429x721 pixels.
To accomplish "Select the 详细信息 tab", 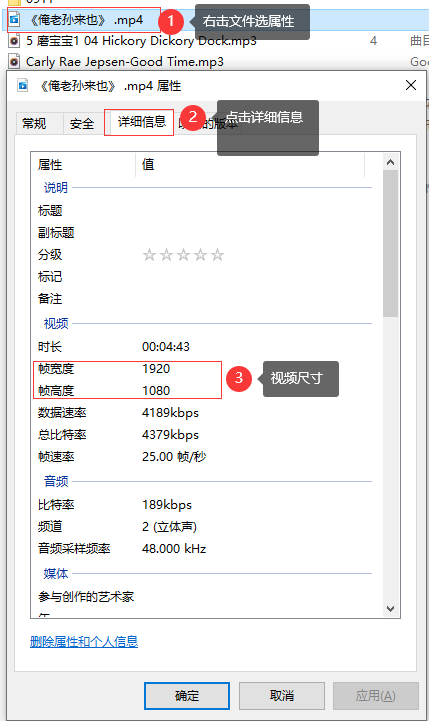I will coord(142,122).
